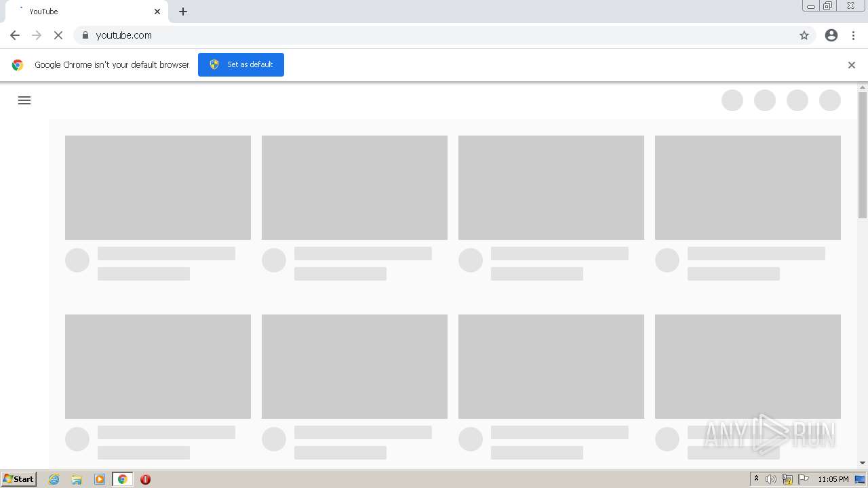868x488 pixels.
Task: Stop page loading with the X button
Action: (x=58, y=35)
